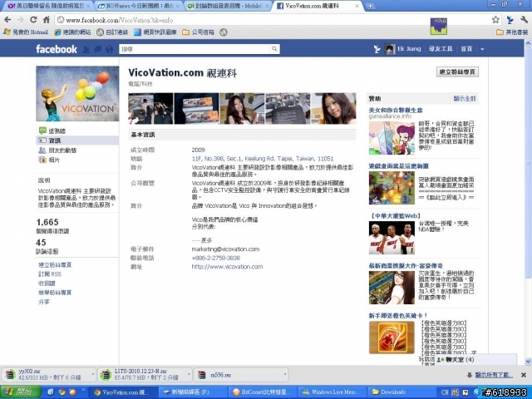Expand the yy302.rar download options arrow

click(x=92, y=375)
